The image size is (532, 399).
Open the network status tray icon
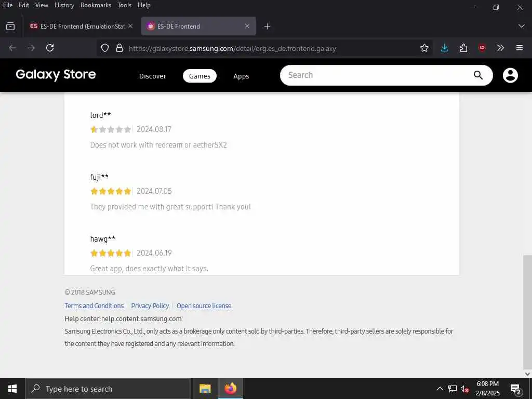pos(453,389)
